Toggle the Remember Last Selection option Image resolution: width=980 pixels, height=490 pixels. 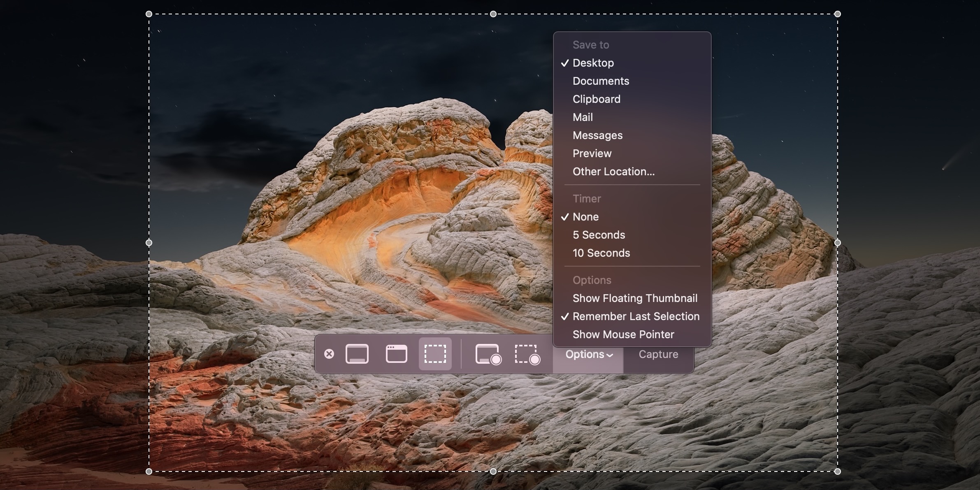636,316
